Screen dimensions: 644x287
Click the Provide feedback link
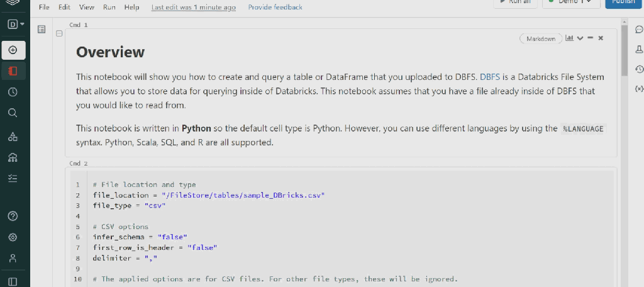tap(275, 8)
